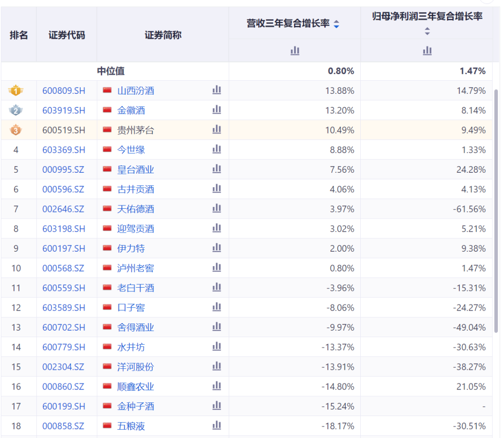
Task: Open the 泸州老窖 stock name link
Action: click(x=136, y=268)
